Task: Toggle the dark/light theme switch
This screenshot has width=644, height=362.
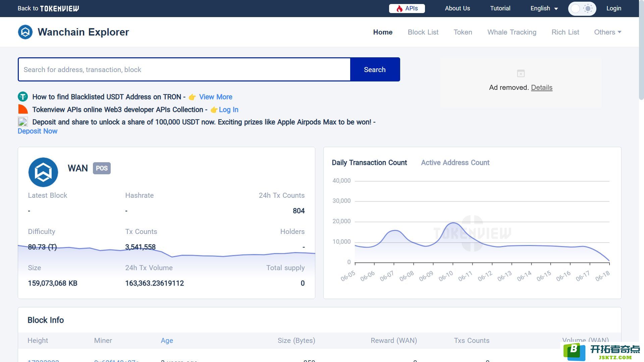Action: point(582,9)
